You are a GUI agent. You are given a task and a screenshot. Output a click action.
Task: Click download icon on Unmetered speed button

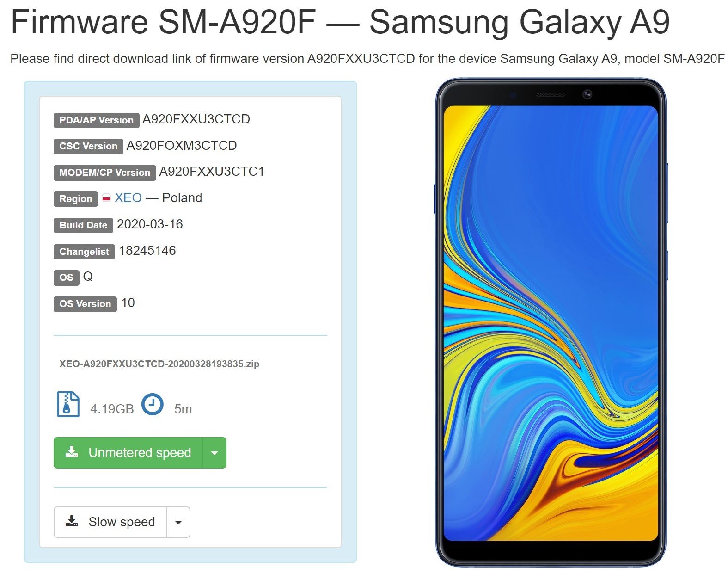pyautogui.click(x=72, y=452)
